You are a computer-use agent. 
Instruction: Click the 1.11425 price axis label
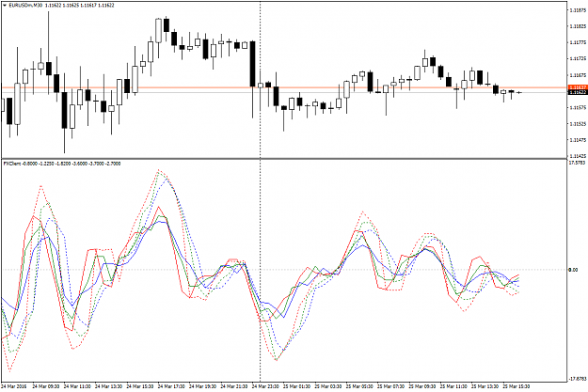point(578,155)
